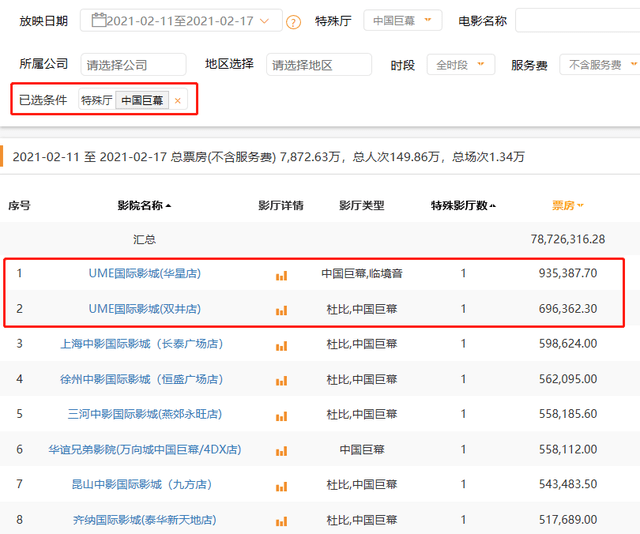Click box office value 517,689.00
640x534 pixels.
568,520
